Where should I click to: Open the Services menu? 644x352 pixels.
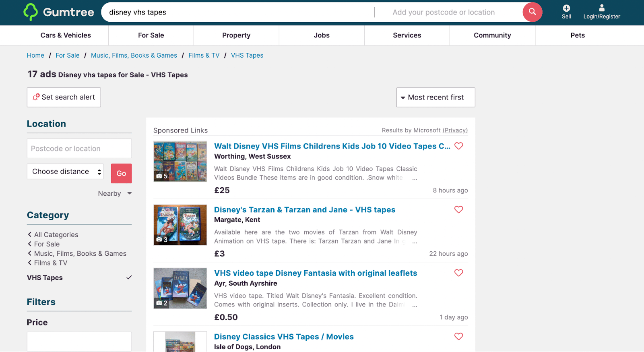407,35
